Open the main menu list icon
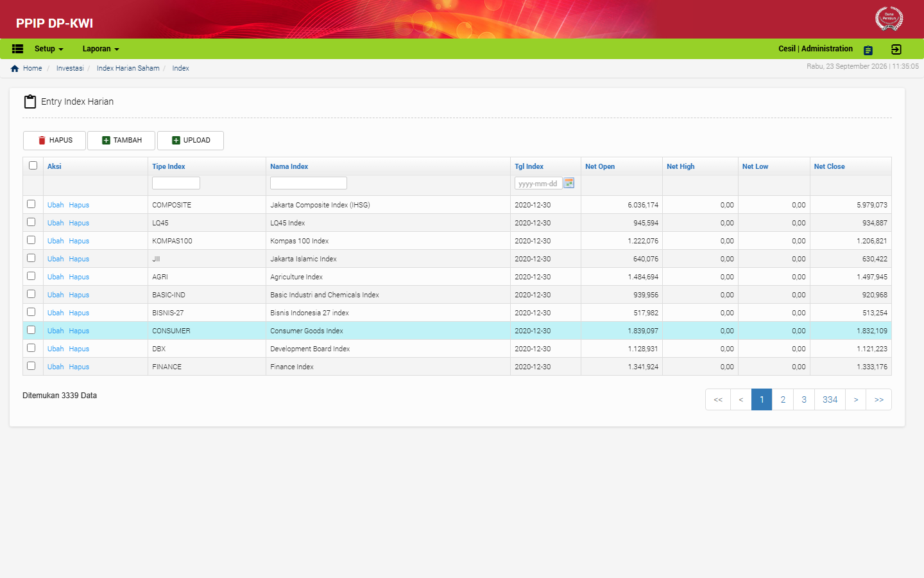 (17, 49)
